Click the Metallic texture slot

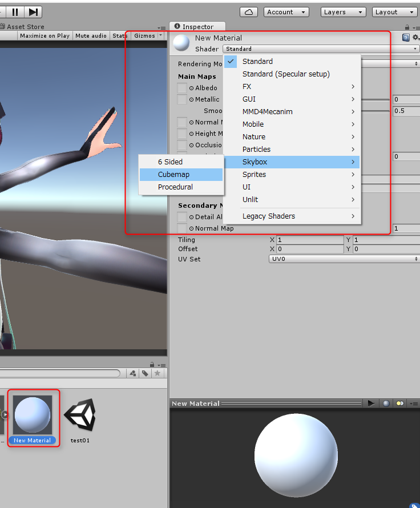coord(182,99)
